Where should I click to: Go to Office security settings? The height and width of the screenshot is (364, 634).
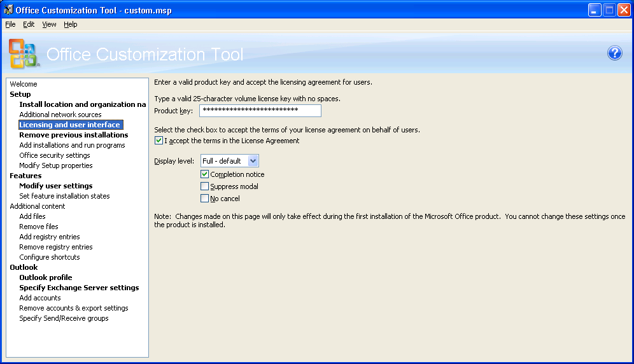point(55,155)
